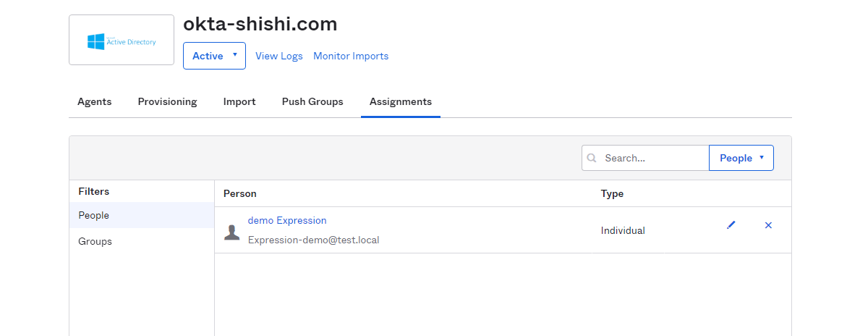Select the People filter in the sidebar

(x=142, y=215)
